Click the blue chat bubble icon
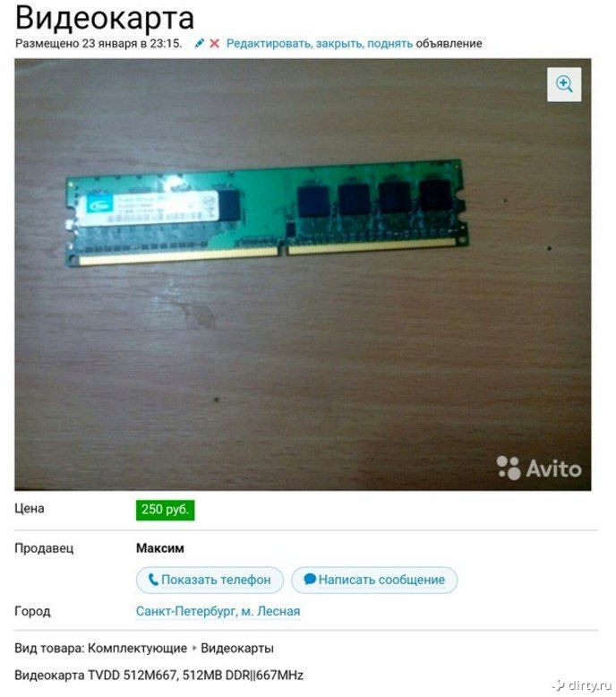This screenshot has width=616, height=697. (310, 580)
